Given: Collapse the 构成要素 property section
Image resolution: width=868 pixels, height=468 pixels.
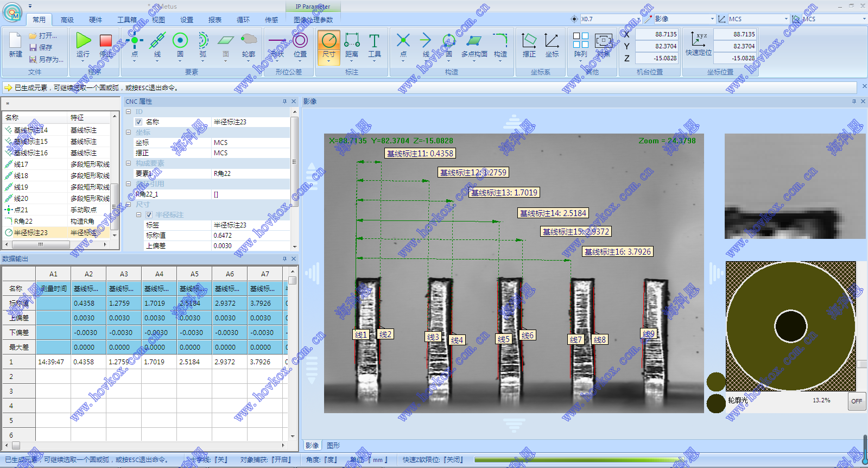Looking at the screenshot, I should pyautogui.click(x=129, y=163).
